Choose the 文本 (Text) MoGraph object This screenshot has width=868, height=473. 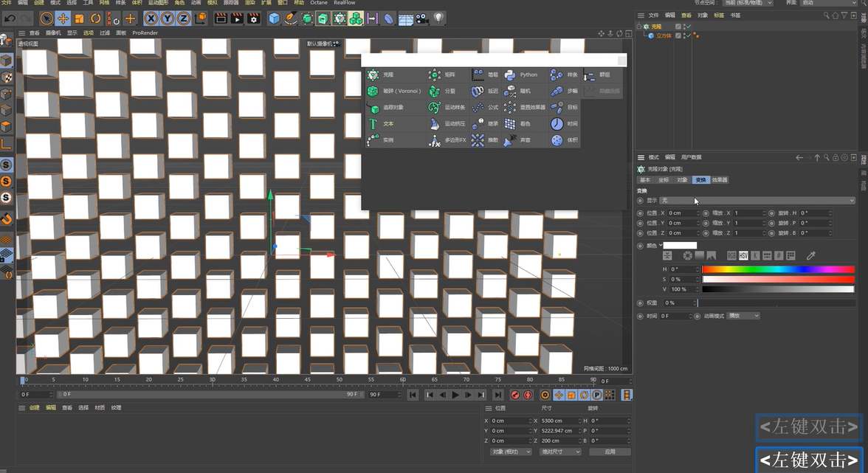point(387,124)
